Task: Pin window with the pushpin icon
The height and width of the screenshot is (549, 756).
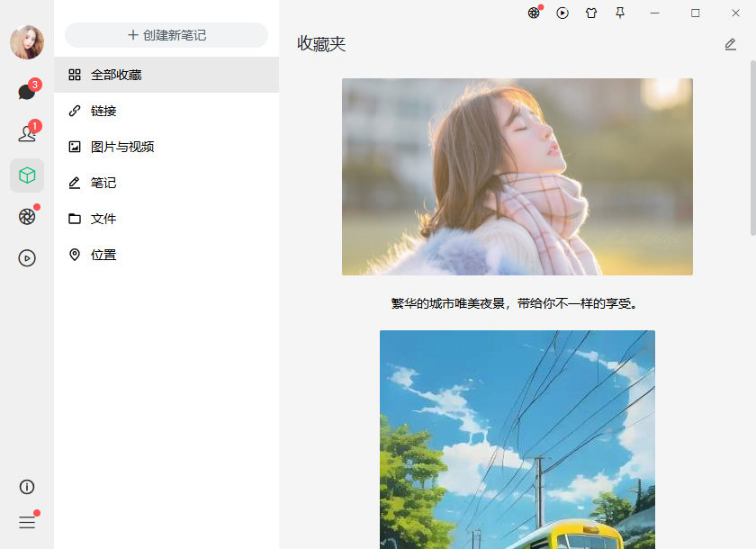Action: pyautogui.click(x=620, y=13)
